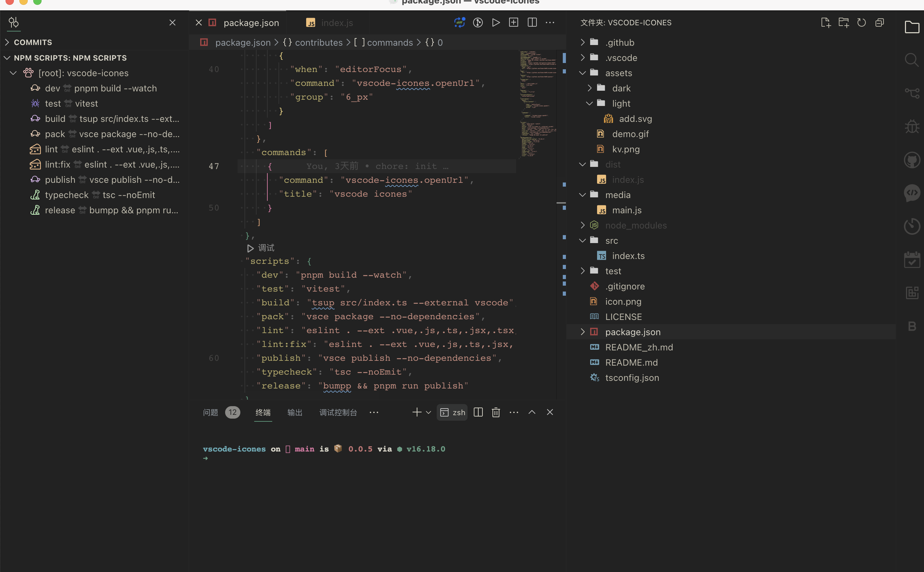
Task: Select the Explorer folder icon in activity bar
Action: tap(912, 27)
